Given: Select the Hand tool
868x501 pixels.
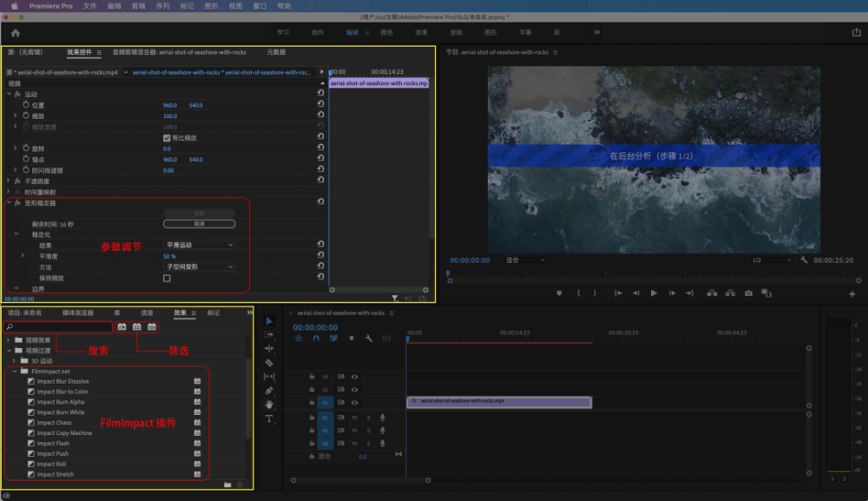Looking at the screenshot, I should (269, 405).
